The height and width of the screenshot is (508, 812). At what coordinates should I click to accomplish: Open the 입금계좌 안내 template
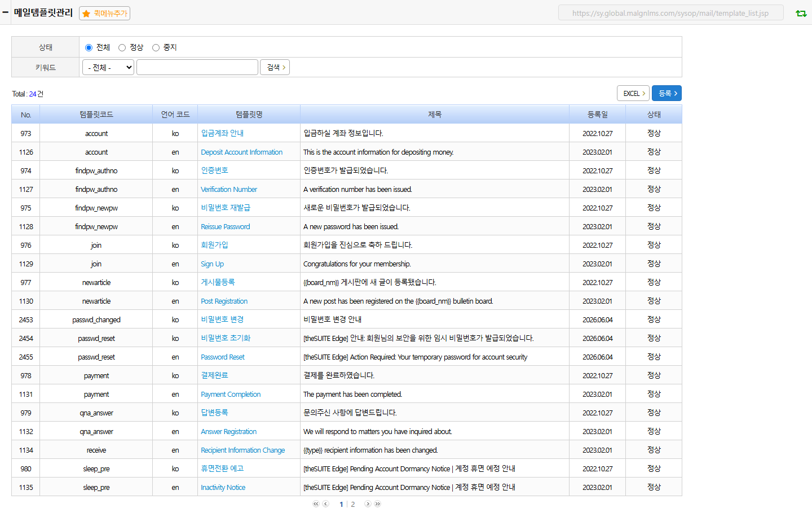coord(222,133)
